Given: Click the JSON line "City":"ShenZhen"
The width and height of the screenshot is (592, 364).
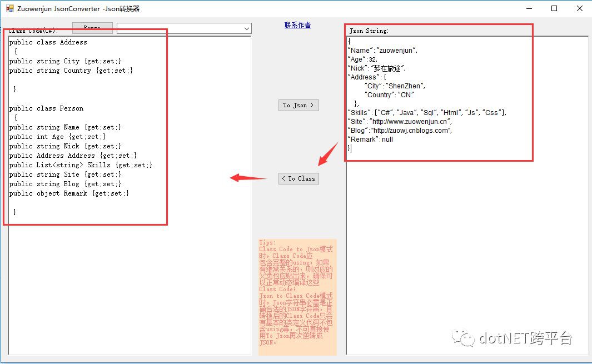Looking at the screenshot, I should coord(395,86).
